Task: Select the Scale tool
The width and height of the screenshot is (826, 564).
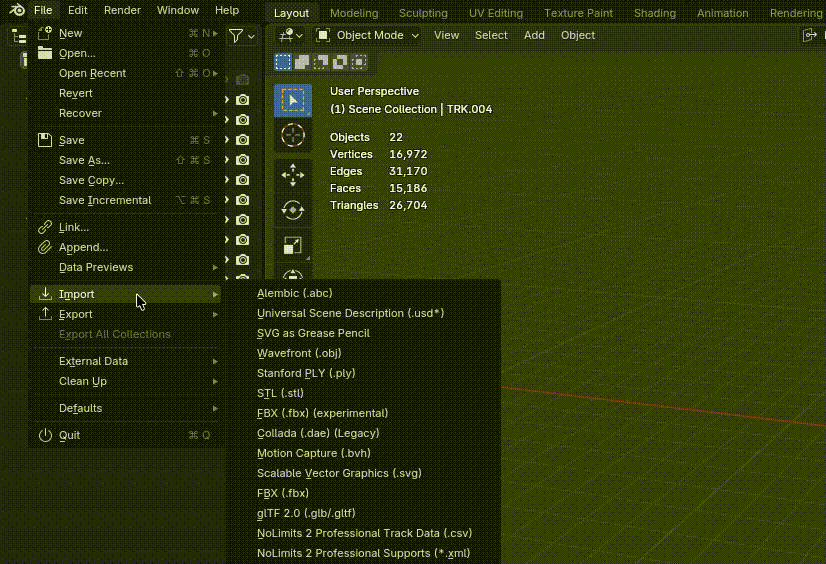Action: (x=292, y=246)
